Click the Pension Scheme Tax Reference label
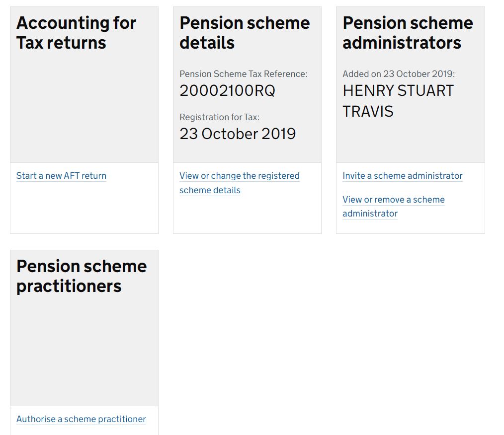Screen dimensions: 504x435 [244, 74]
